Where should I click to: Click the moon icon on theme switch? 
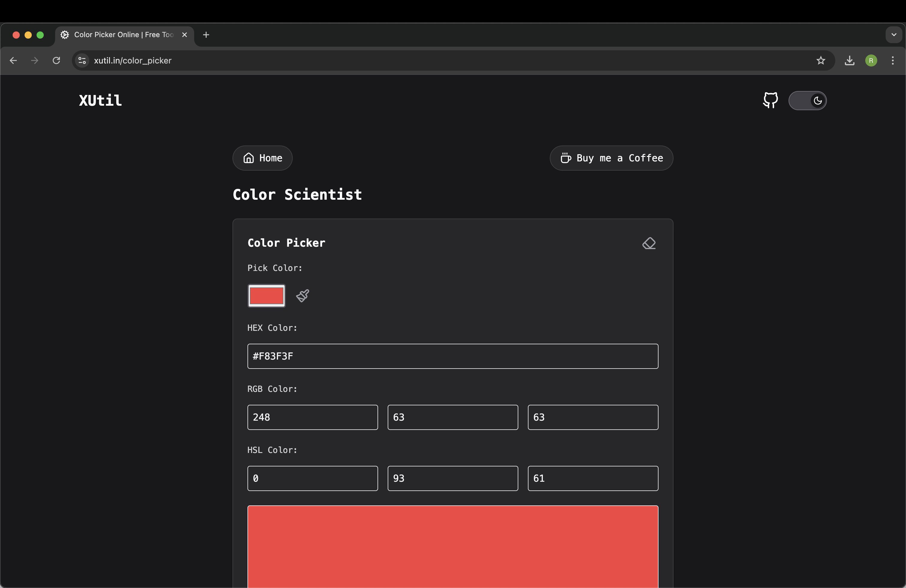tap(817, 100)
